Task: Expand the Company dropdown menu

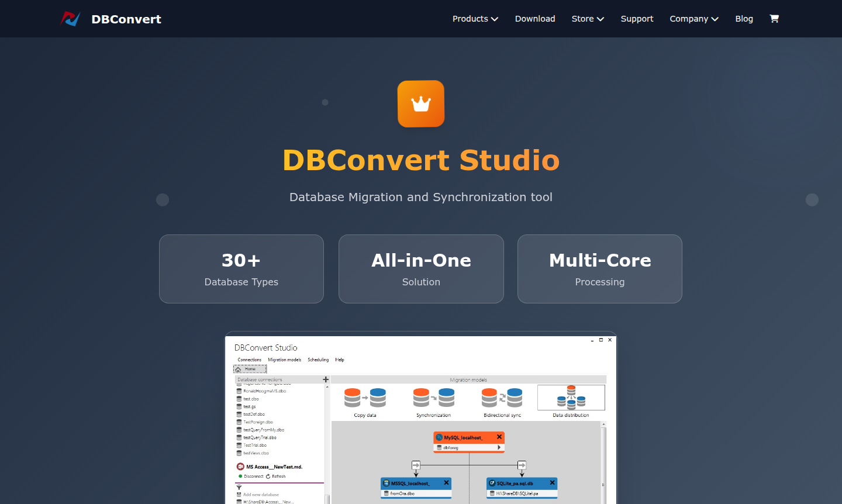Action: click(693, 19)
